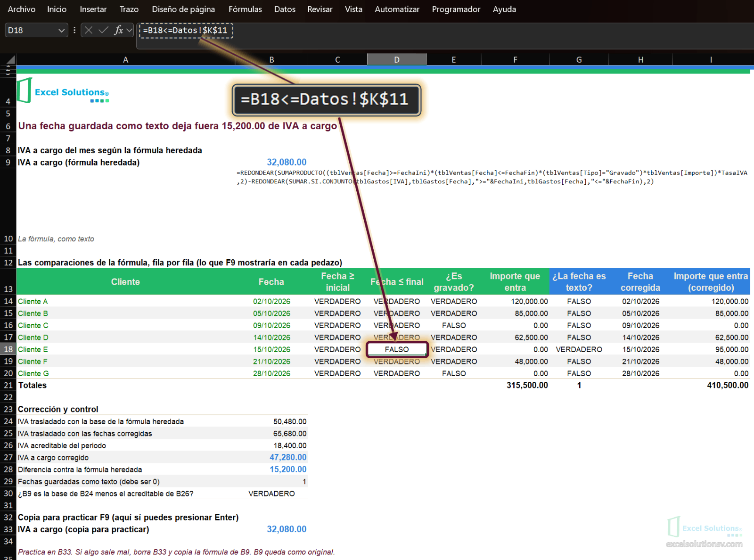
Task: Open the Fórmulas tab
Action: (245, 9)
